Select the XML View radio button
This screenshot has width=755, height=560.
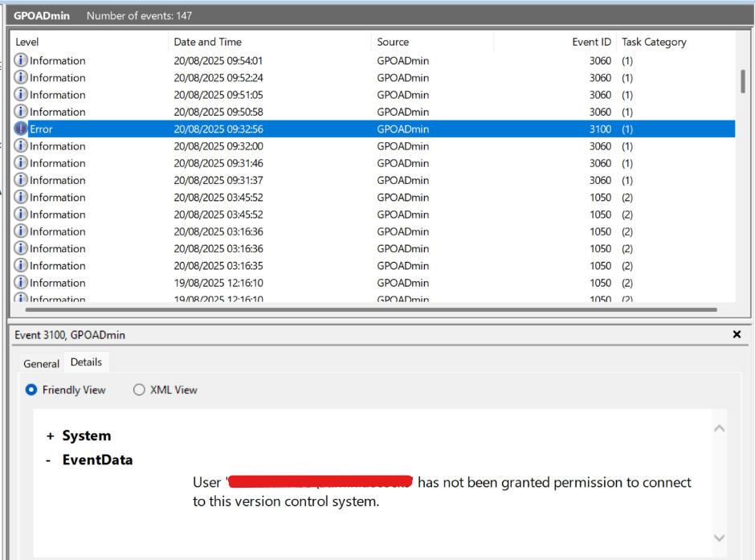[x=139, y=390]
